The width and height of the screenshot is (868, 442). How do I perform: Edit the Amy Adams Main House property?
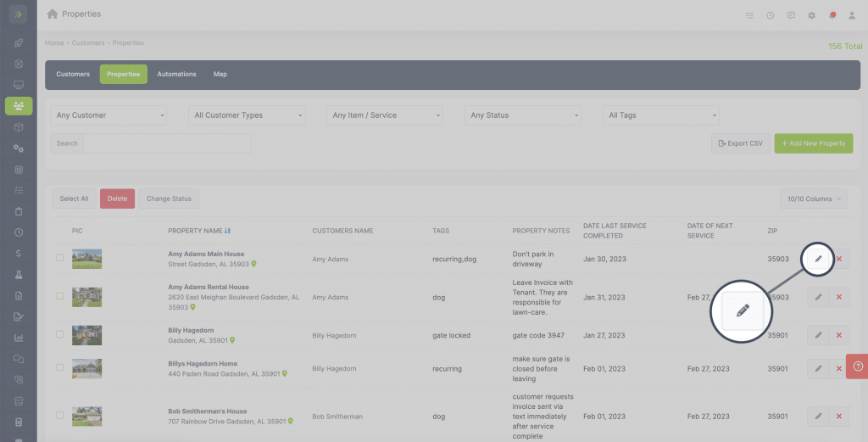[x=818, y=259]
